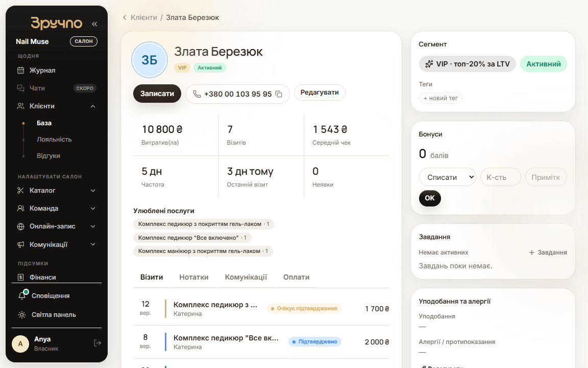
Task: Click the Команда team icon
Action: click(20, 208)
